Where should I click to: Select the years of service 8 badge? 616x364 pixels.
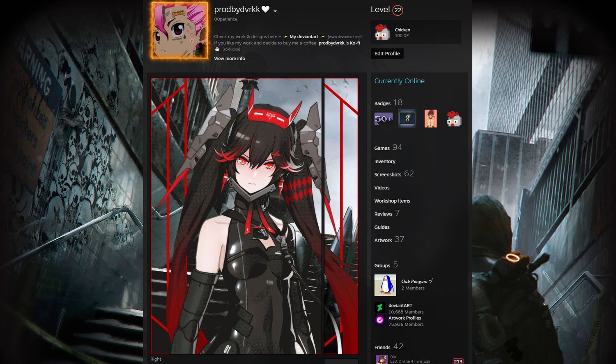[407, 119]
